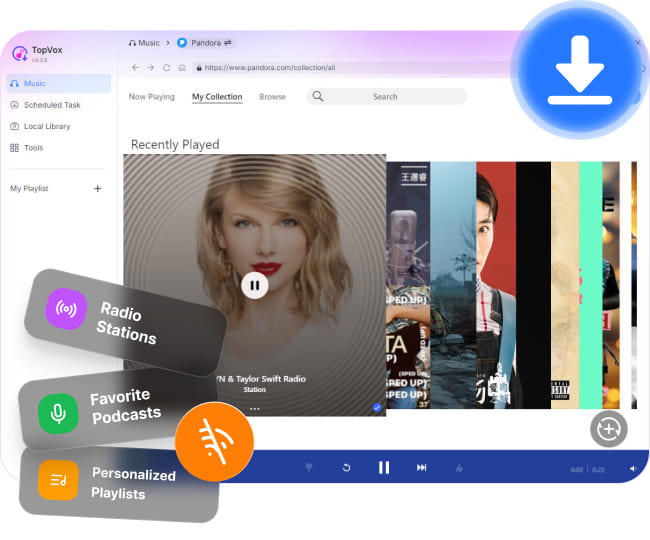Click the Music breadcrumb at top
650x540 pixels.
144,43
